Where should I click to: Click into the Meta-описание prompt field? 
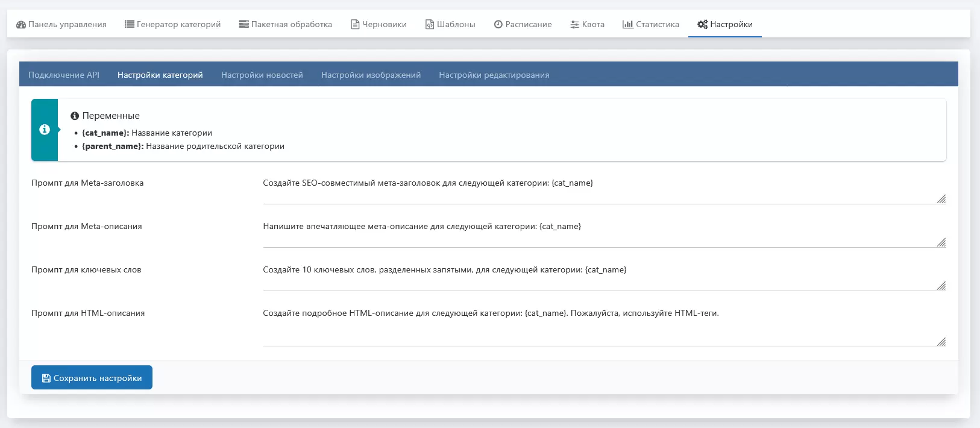point(603,233)
